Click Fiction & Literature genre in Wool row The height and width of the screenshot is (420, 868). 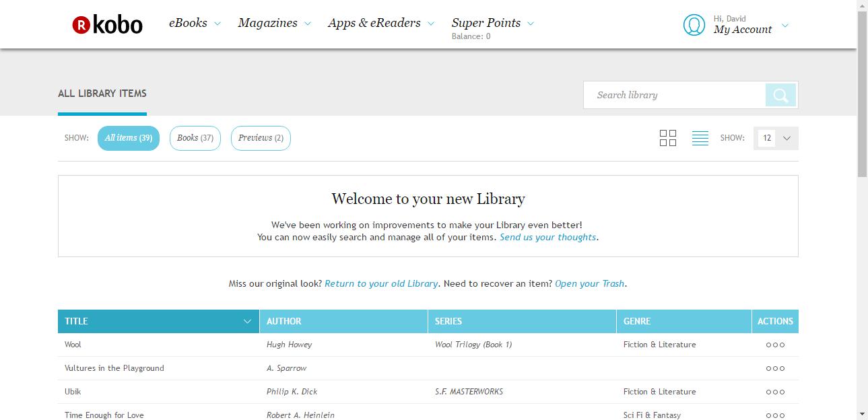(x=660, y=345)
